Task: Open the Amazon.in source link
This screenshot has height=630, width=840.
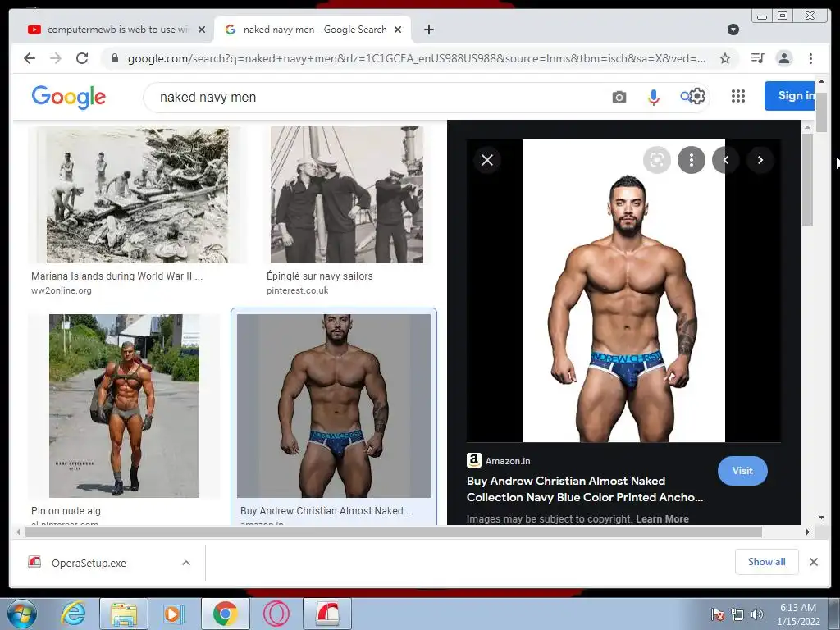Action: point(498,461)
